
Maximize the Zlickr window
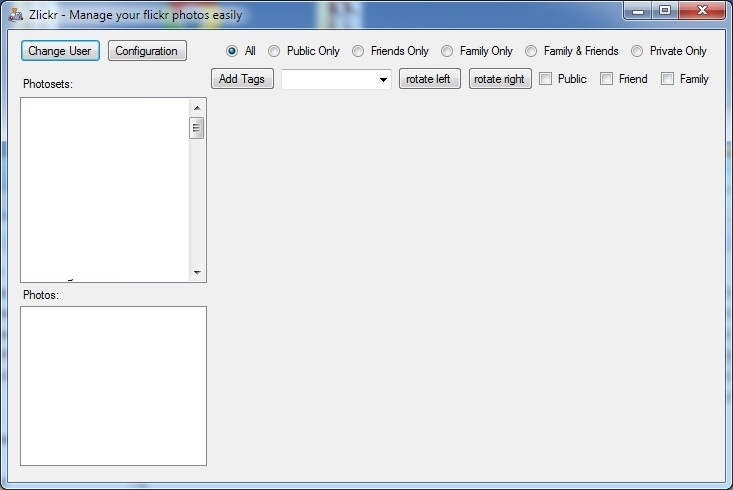click(x=665, y=11)
